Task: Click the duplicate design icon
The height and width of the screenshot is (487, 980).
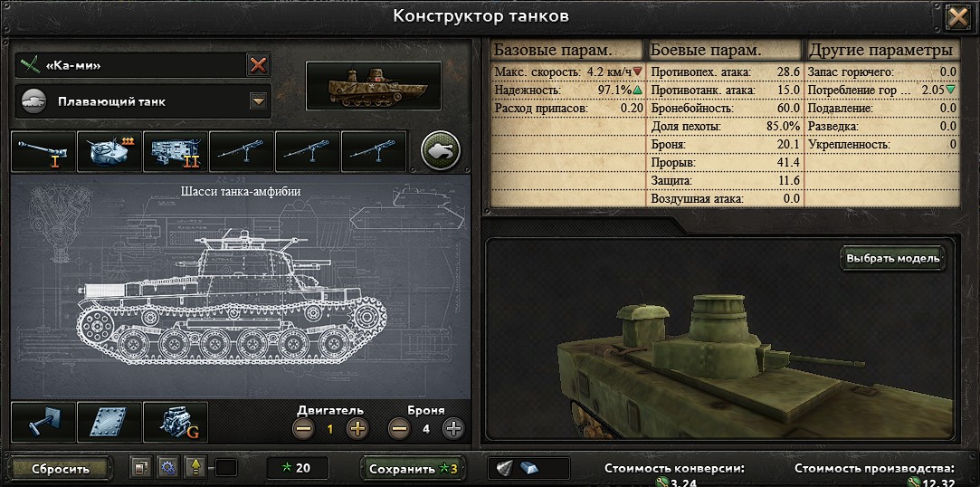Action: click(141, 468)
